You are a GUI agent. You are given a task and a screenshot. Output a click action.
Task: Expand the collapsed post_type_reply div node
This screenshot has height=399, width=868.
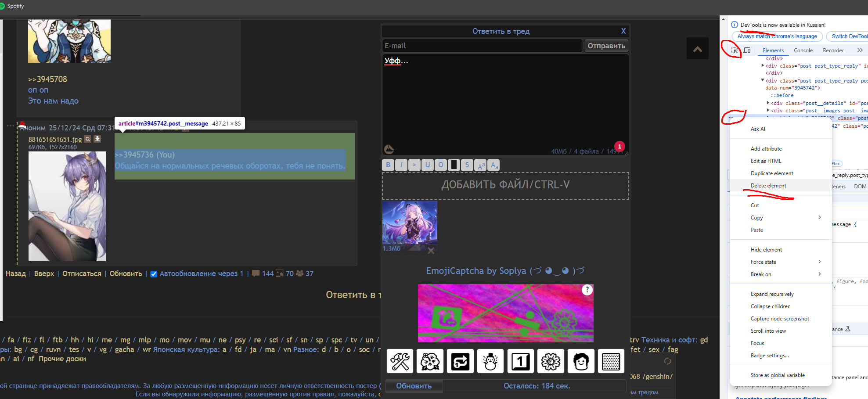click(x=763, y=65)
